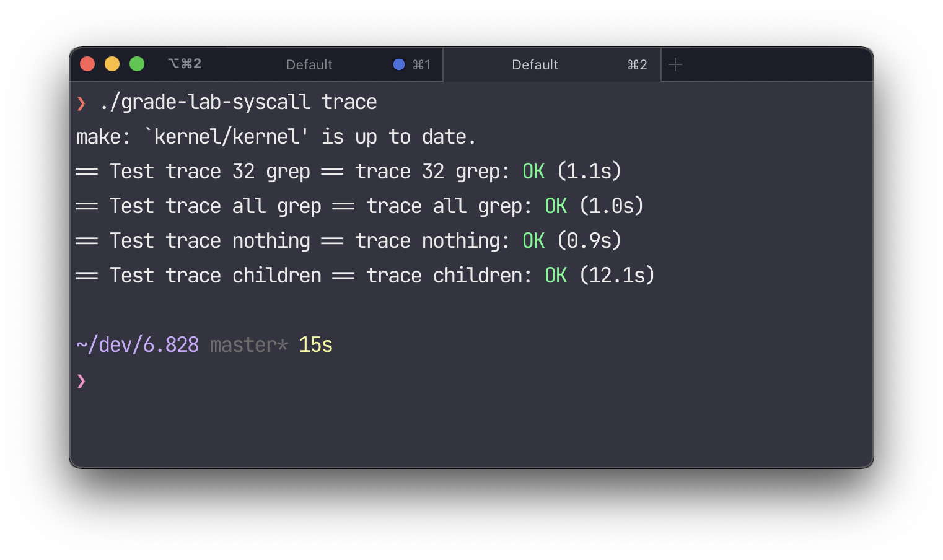Click the ⌘2 shortcut label on second tab
Image resolution: width=943 pixels, height=560 pixels.
(x=637, y=64)
